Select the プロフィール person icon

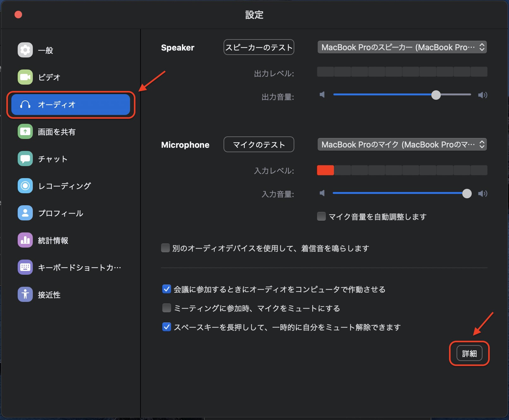point(25,213)
